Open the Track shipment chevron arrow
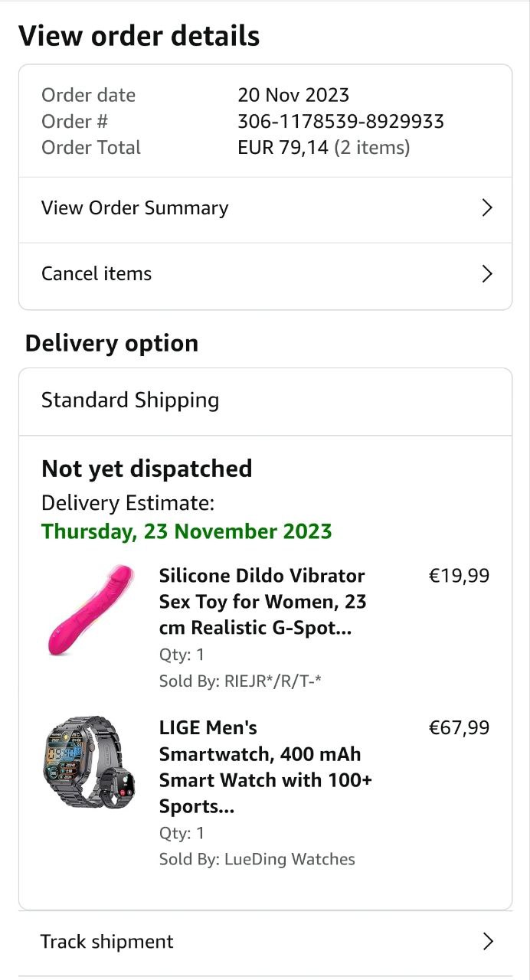 click(x=488, y=942)
